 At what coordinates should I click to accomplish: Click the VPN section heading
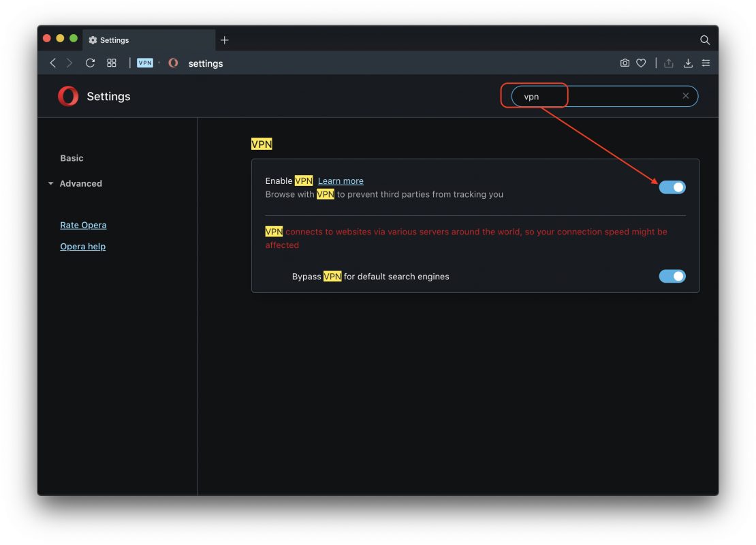262,144
